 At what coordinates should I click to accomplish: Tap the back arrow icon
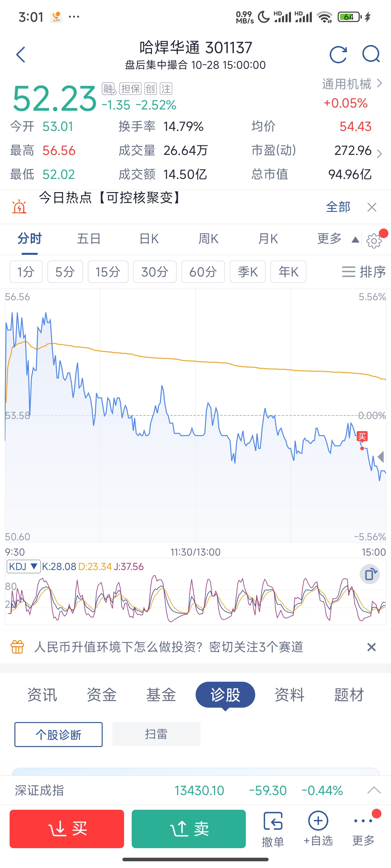tap(21, 55)
